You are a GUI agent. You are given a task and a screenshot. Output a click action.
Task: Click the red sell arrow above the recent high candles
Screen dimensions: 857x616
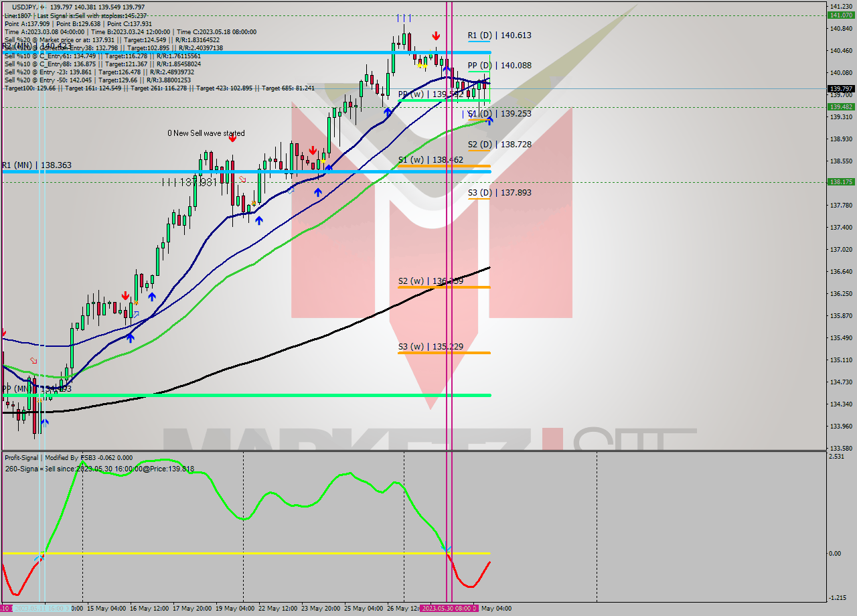click(x=436, y=34)
